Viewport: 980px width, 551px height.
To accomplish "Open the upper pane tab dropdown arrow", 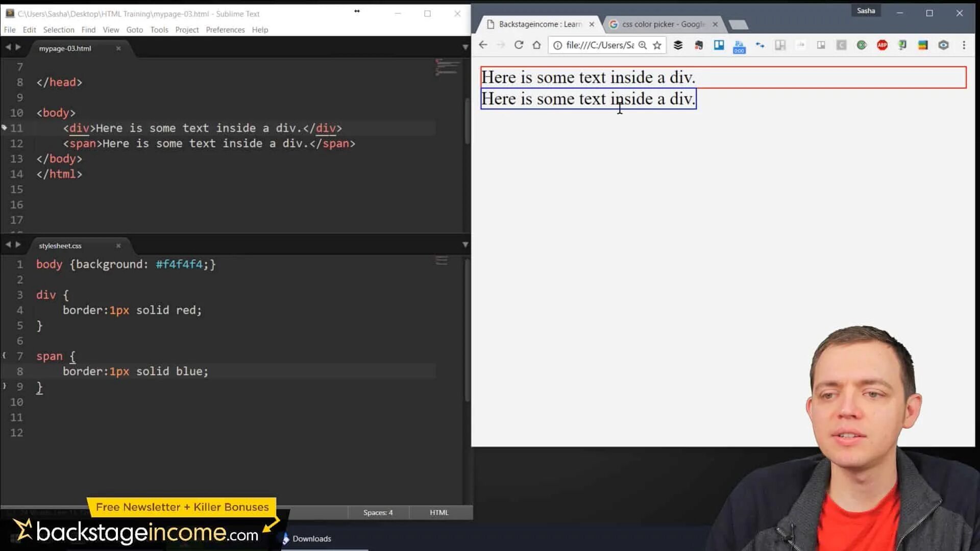I will click(x=465, y=47).
